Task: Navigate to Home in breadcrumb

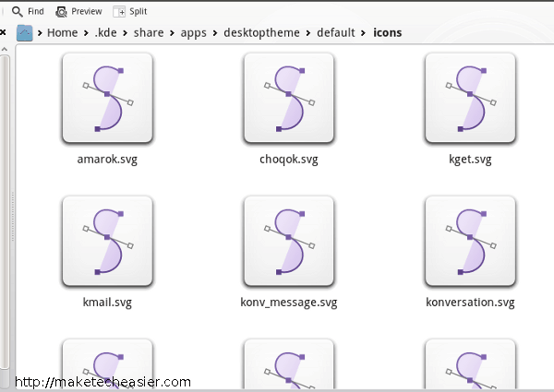Action: coord(62,33)
